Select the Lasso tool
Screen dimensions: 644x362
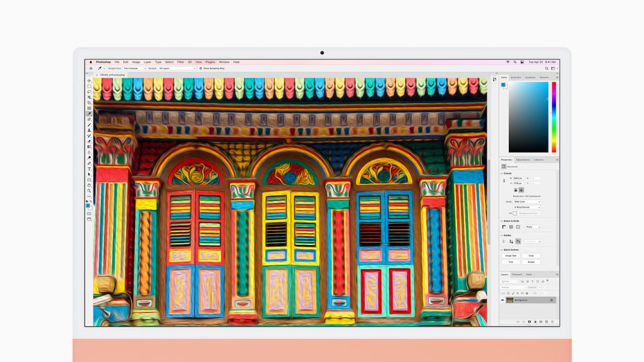tap(89, 92)
